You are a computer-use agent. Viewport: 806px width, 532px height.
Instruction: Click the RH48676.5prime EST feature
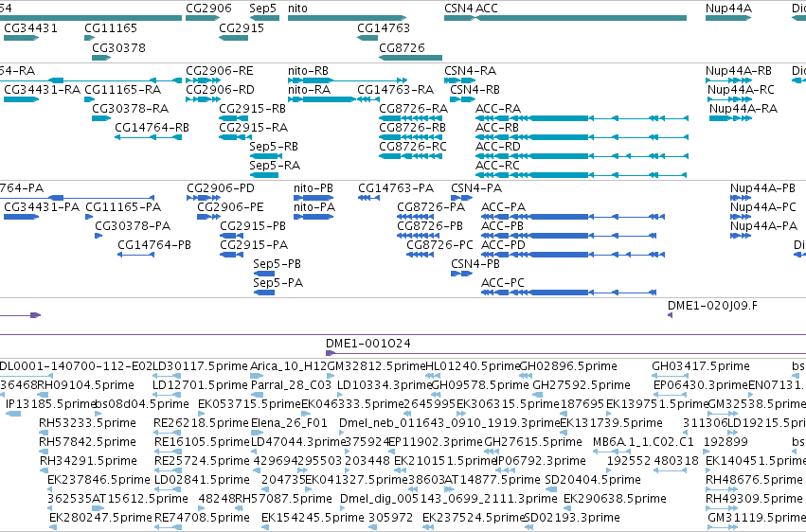click(722, 489)
